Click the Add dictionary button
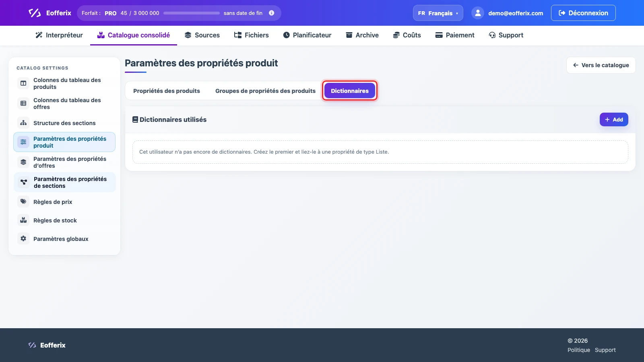Image resolution: width=644 pixels, height=362 pixels. coord(614,119)
